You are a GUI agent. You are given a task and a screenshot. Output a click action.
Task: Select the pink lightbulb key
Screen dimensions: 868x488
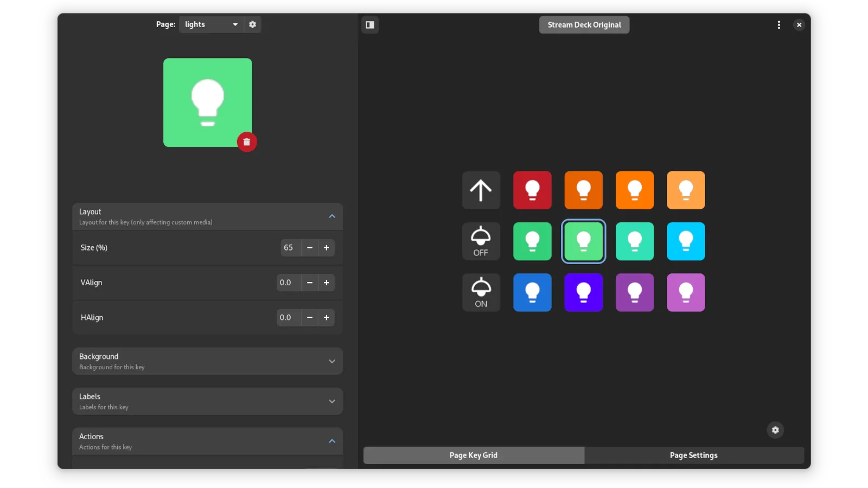tap(686, 293)
